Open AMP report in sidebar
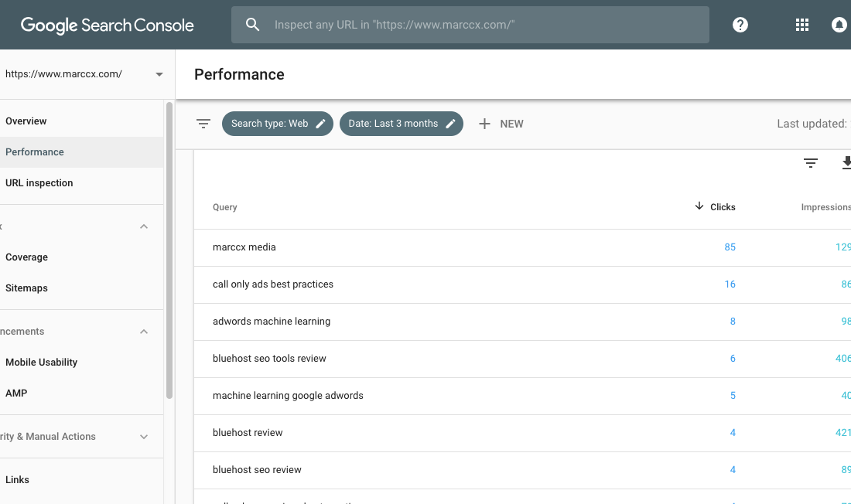 16,393
